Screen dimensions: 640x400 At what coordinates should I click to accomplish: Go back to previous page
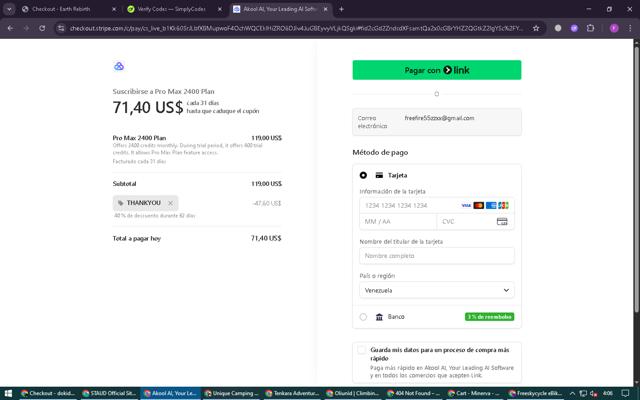pyautogui.click(x=10, y=28)
